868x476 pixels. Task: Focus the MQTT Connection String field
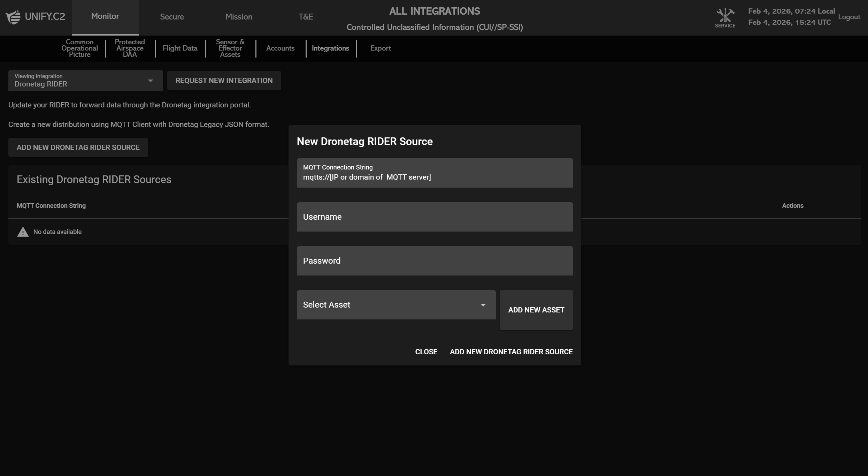point(435,177)
